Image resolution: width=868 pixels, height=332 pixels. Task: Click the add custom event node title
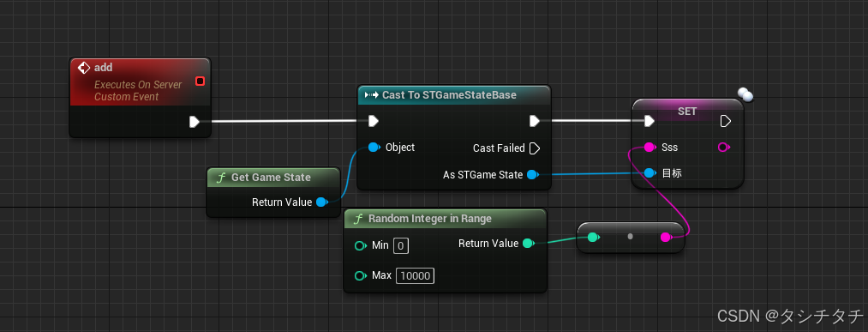tap(103, 68)
